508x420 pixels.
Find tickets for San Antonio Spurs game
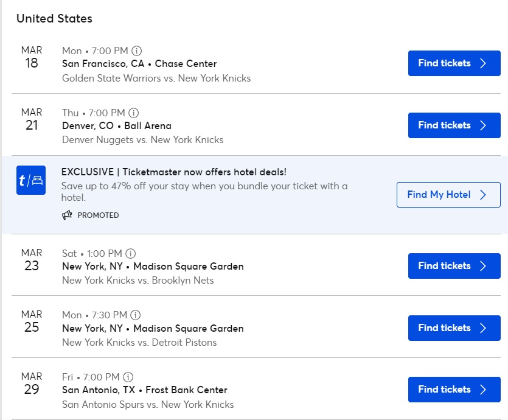[x=454, y=390]
